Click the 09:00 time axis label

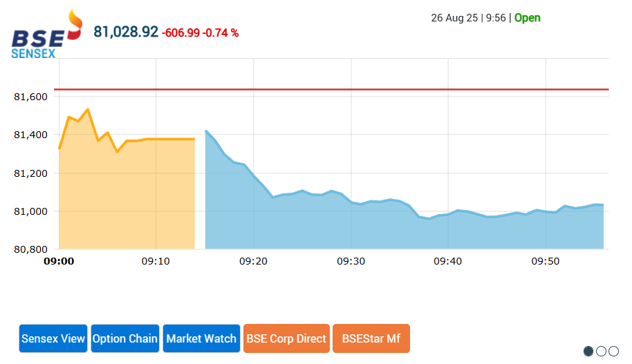tap(59, 261)
